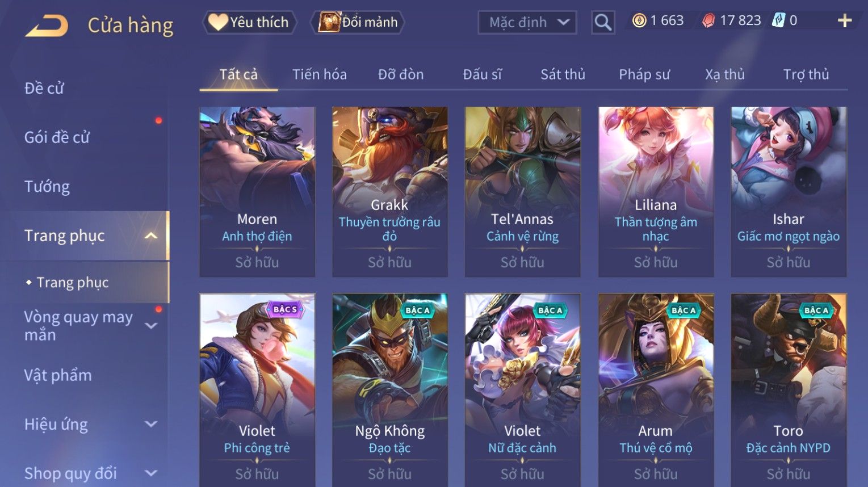
Task: Expand the Hiệu ứng sidebar section
Action: 151,424
